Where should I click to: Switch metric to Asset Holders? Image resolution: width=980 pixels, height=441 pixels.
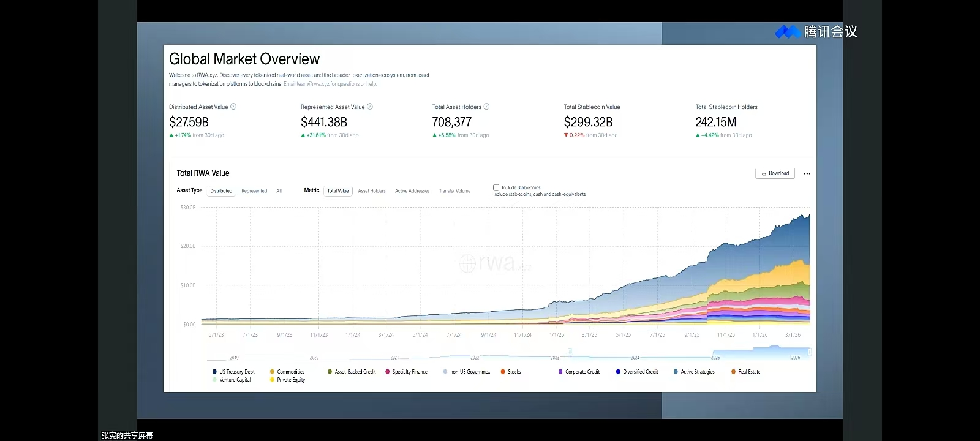click(372, 191)
